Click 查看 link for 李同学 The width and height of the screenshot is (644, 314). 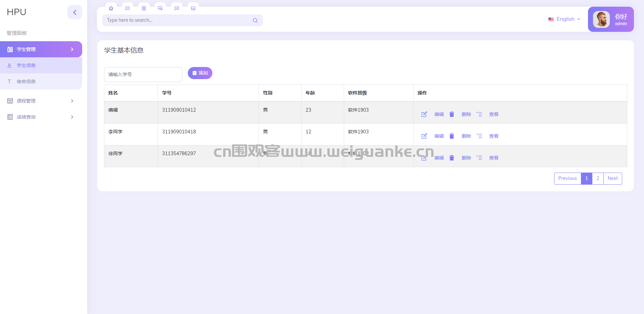(494, 136)
